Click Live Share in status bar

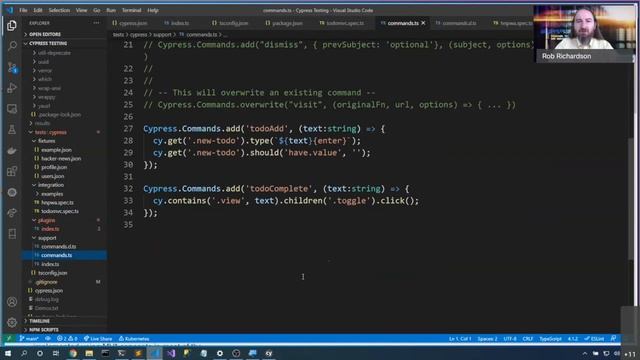click(98, 338)
